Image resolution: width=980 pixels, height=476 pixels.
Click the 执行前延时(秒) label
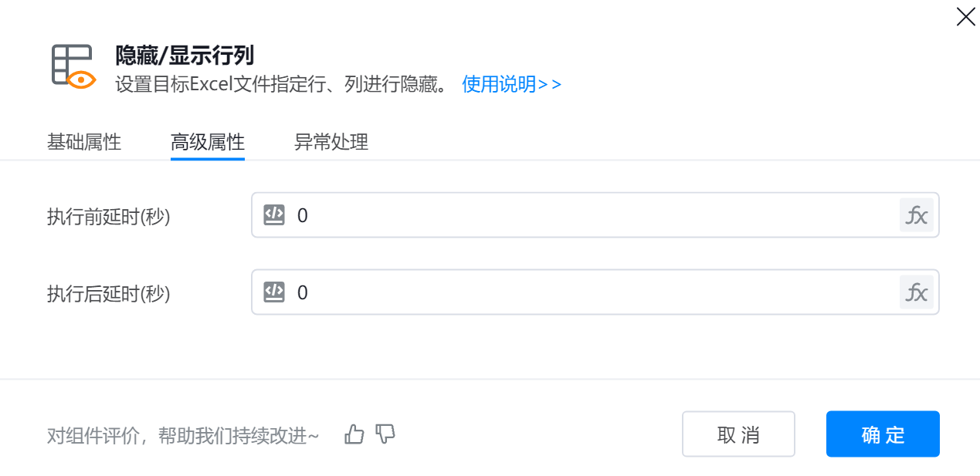click(109, 217)
